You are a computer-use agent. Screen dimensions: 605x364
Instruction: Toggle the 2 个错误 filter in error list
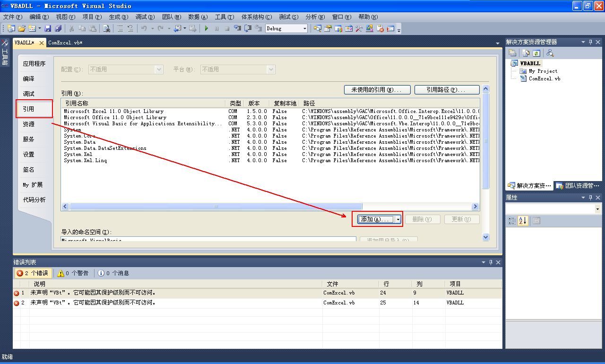click(x=33, y=273)
